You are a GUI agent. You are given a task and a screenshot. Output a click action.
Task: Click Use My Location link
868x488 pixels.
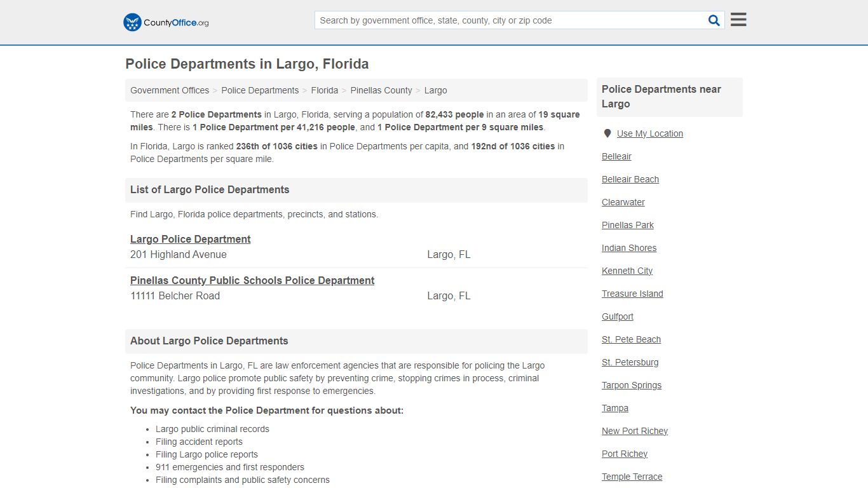pyautogui.click(x=650, y=133)
